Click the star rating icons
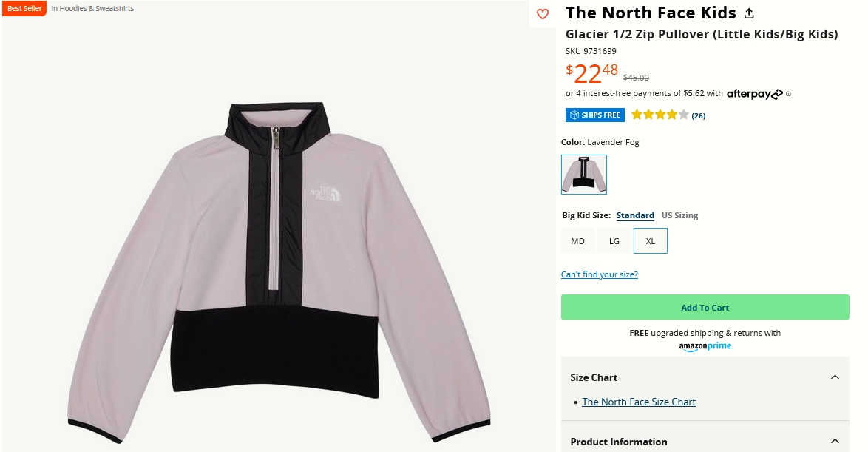The image size is (868, 452). coord(660,115)
